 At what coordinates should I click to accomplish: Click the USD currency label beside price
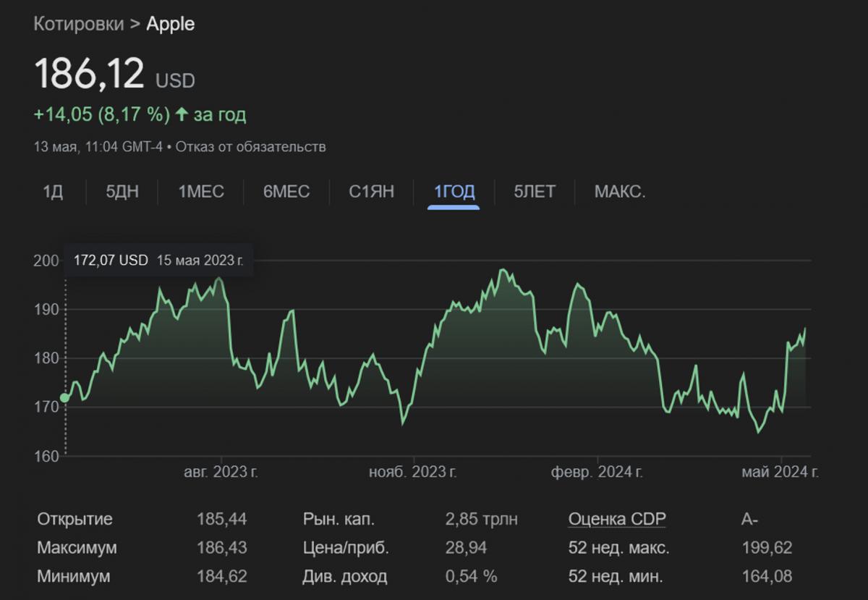coord(176,80)
